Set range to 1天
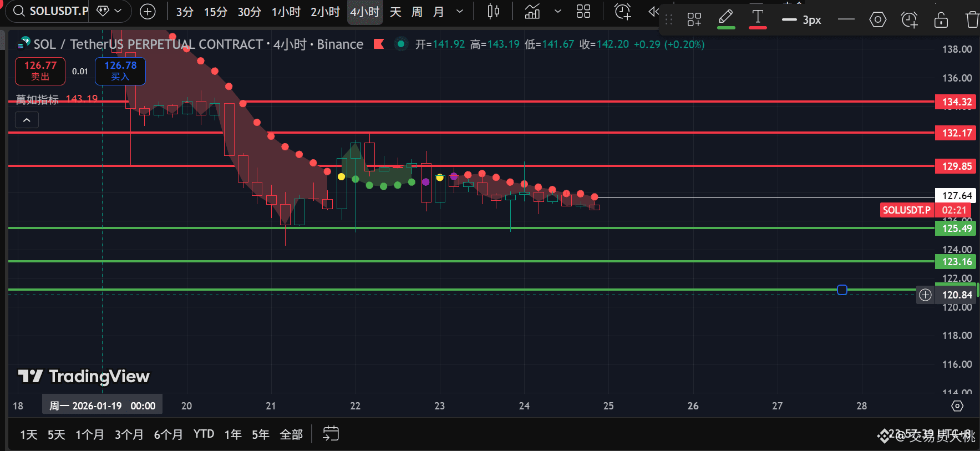Image resolution: width=980 pixels, height=451 pixels. pos(29,434)
